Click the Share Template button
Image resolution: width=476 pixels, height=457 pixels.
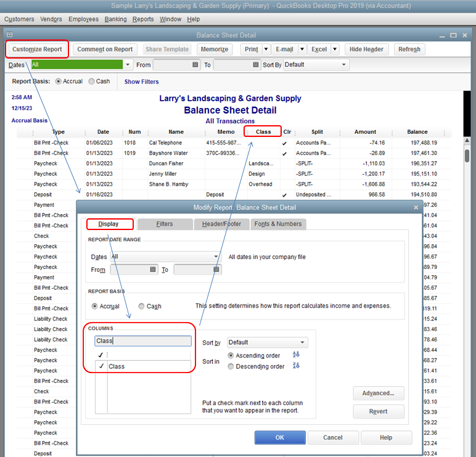167,49
